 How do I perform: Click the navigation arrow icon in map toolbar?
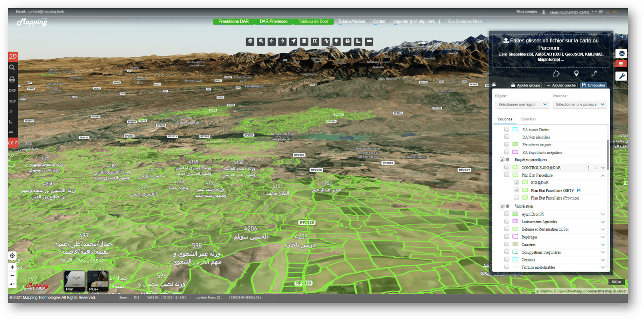click(x=293, y=41)
